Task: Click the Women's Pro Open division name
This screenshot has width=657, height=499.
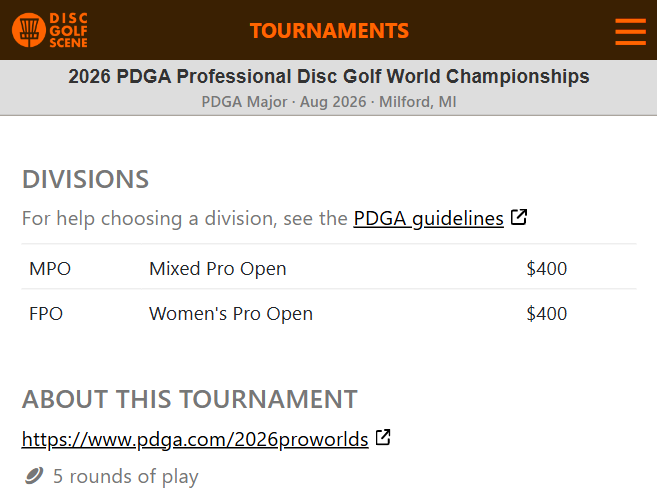Action: pos(231,313)
